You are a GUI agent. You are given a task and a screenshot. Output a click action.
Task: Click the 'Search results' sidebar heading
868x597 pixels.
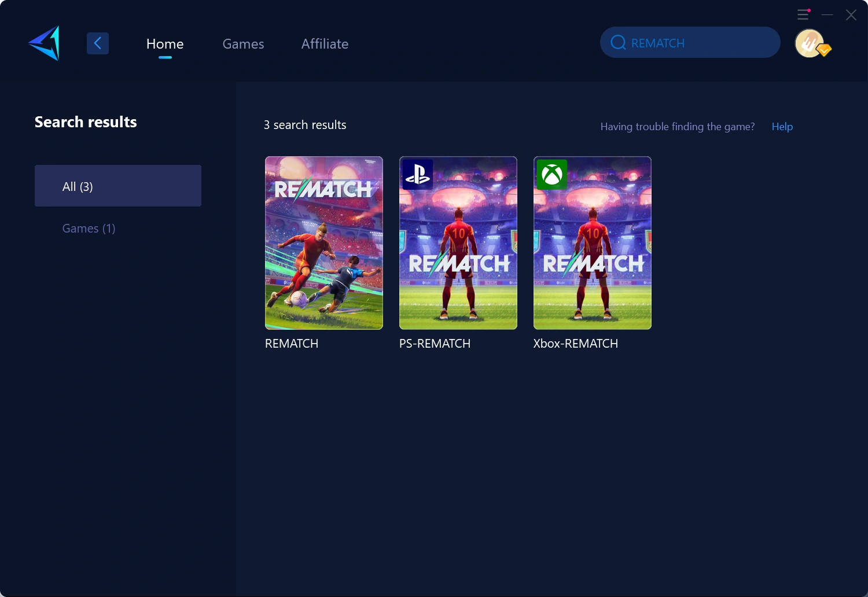point(86,122)
